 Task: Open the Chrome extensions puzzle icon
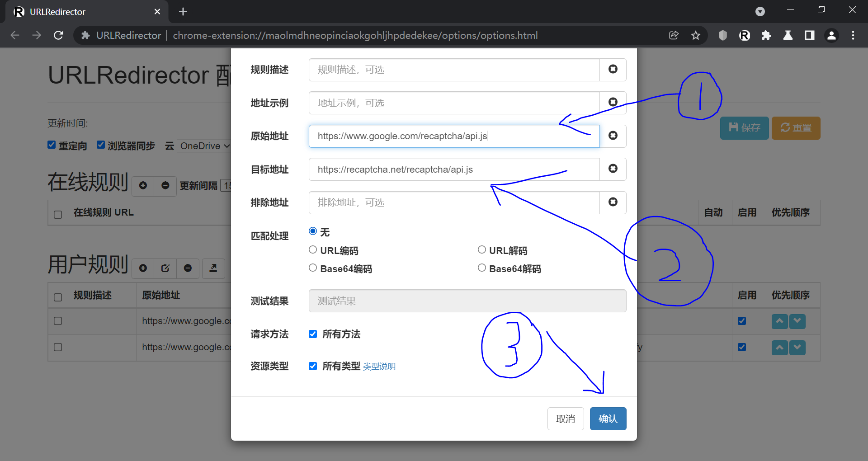click(x=766, y=35)
